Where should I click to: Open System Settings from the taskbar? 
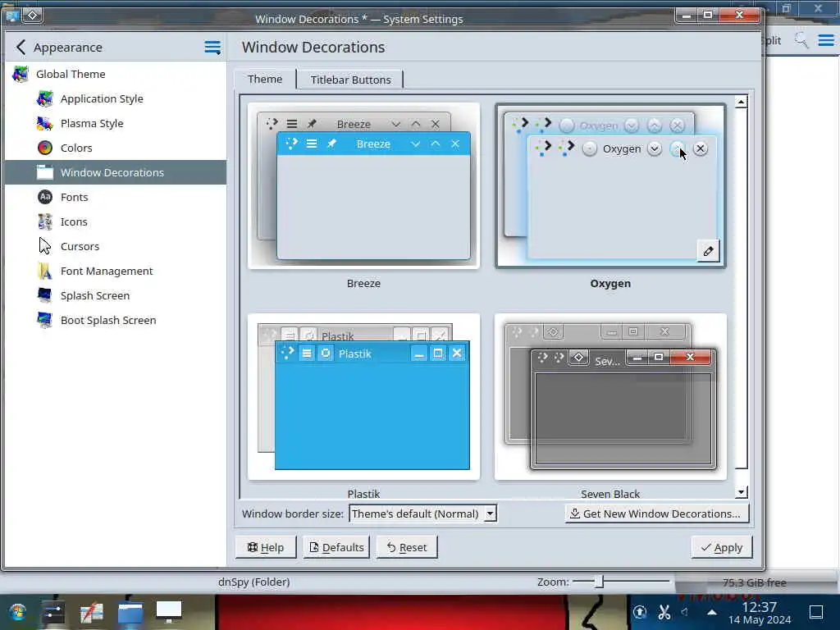pyautogui.click(x=53, y=612)
